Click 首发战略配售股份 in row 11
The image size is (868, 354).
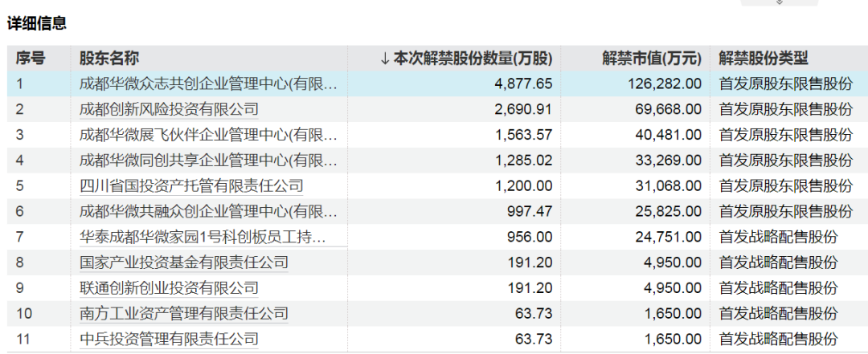tap(778, 339)
